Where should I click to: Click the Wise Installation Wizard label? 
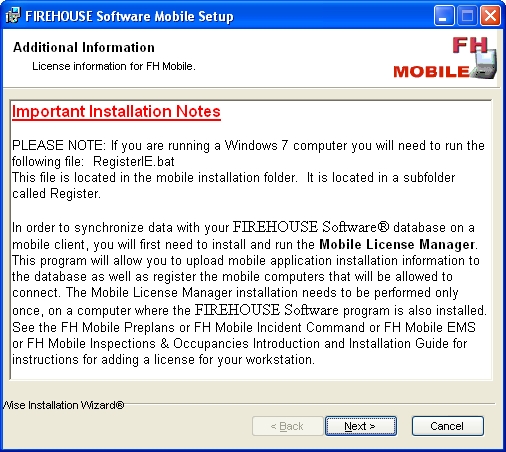tap(63, 405)
